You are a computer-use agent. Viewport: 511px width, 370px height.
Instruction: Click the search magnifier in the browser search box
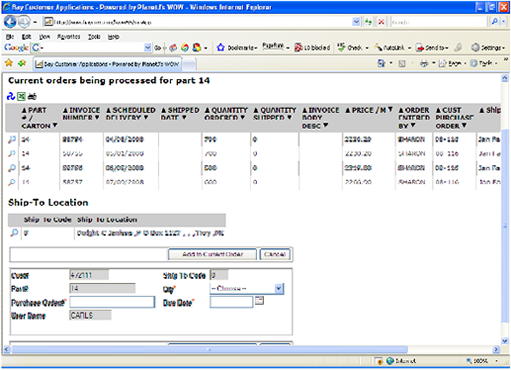point(495,22)
